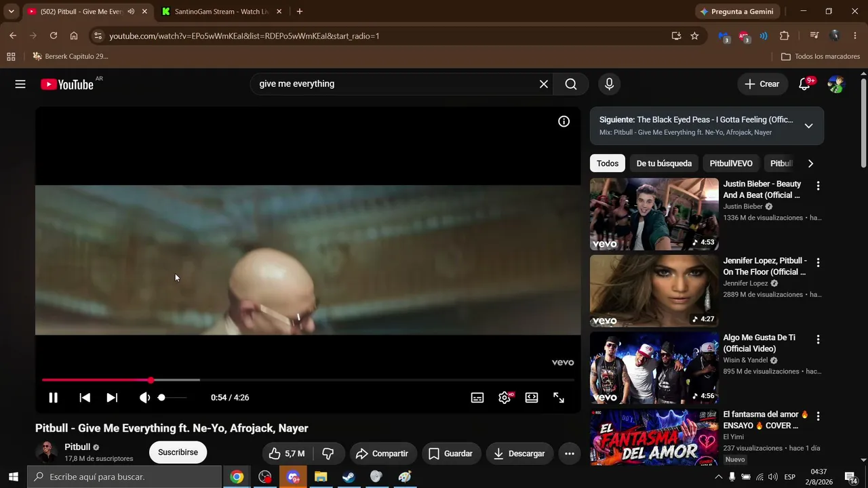Screen dimensions: 868x488
Task: Open the Algo Me Gusta De Ti thumbnail
Action: click(x=654, y=368)
